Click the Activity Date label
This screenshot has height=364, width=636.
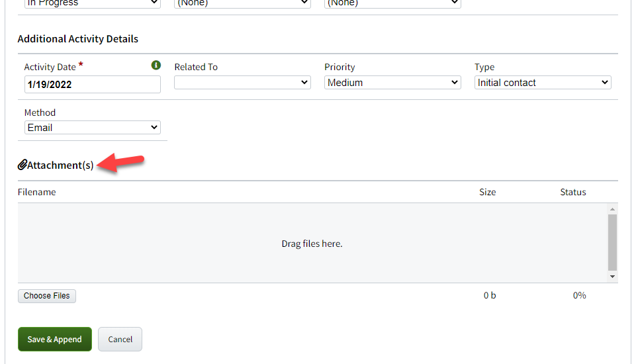(50, 67)
